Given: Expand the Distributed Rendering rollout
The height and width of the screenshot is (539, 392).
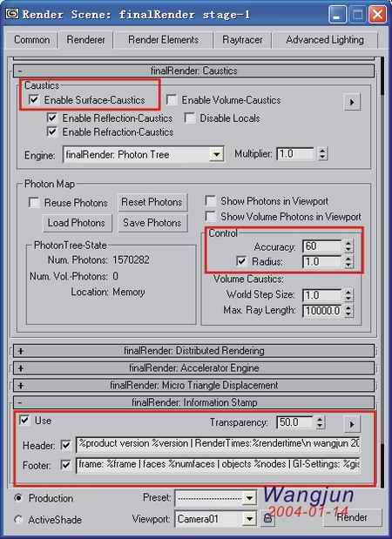Looking at the screenshot, I should (194, 351).
